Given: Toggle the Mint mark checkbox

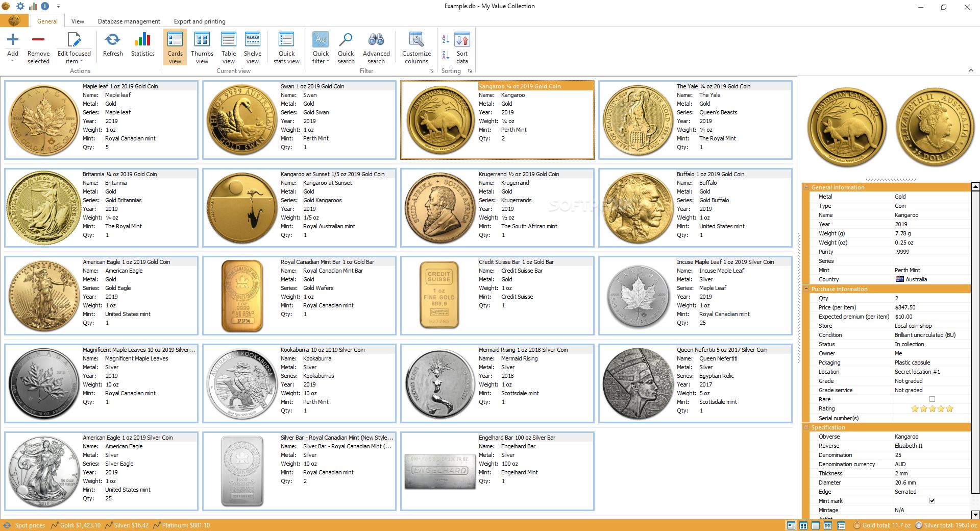Looking at the screenshot, I should 932,501.
